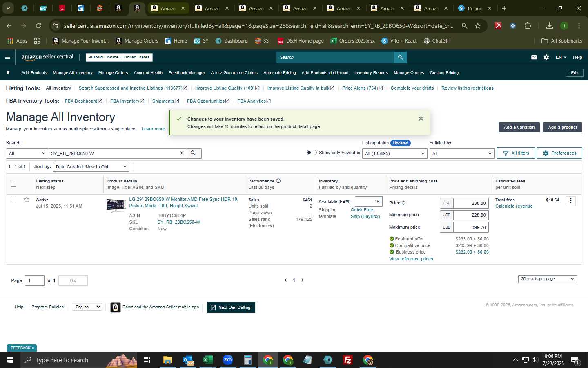Screen dimensions: 588x368
Task: Check the select-all listings checkbox
Action: click(13, 184)
